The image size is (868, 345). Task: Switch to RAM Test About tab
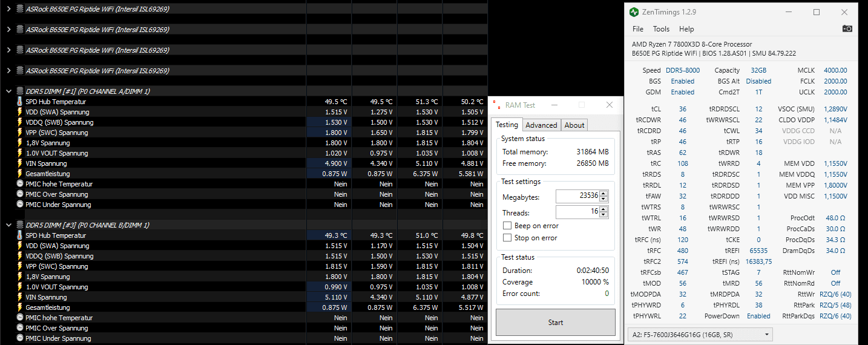click(x=574, y=125)
